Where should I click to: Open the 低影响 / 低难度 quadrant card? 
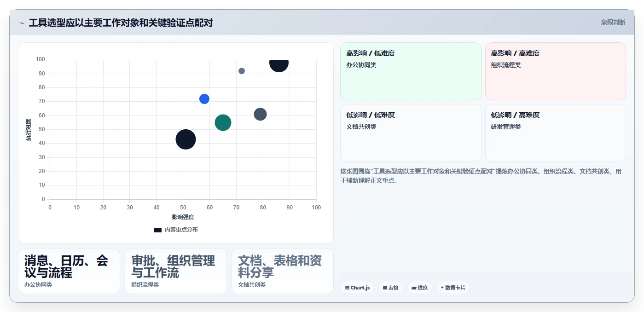(x=411, y=133)
